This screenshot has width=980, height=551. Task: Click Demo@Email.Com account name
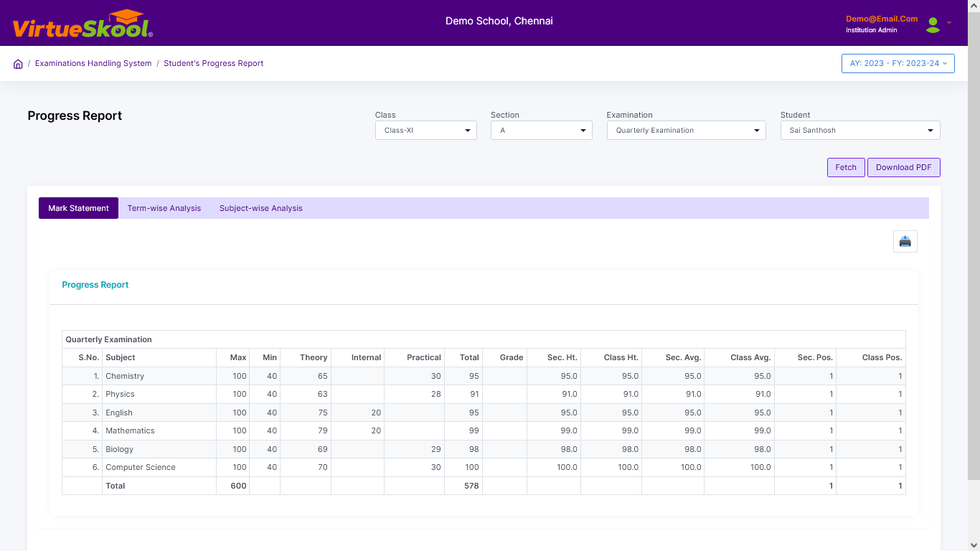click(x=882, y=19)
